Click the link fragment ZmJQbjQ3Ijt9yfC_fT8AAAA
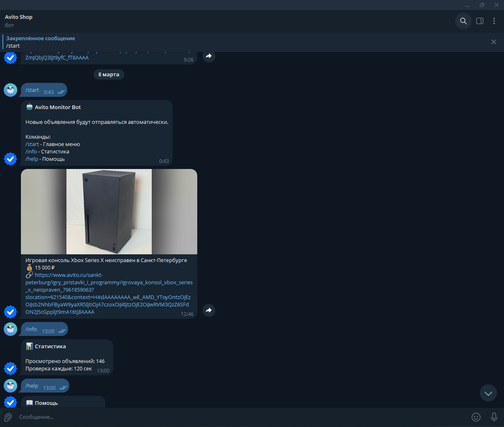This screenshot has height=427, width=504. (x=57, y=58)
